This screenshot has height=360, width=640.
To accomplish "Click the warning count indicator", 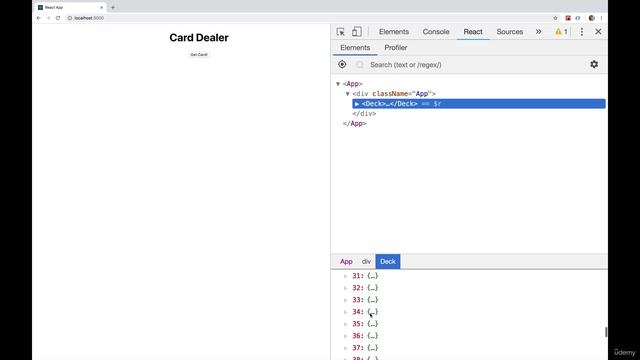I will point(561,32).
